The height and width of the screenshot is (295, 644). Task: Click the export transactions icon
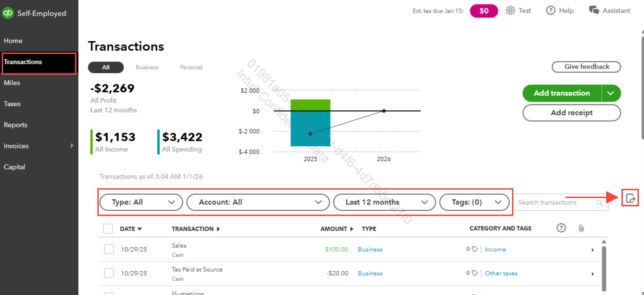(630, 198)
